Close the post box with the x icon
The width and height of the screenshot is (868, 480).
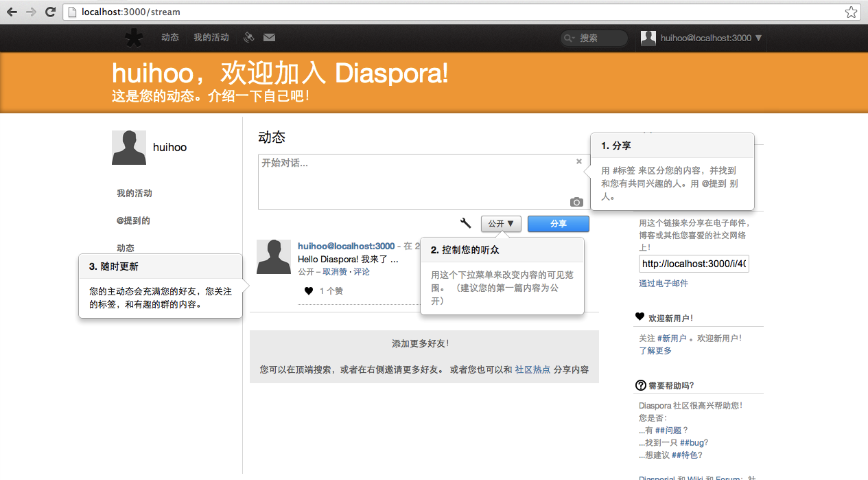(x=578, y=162)
